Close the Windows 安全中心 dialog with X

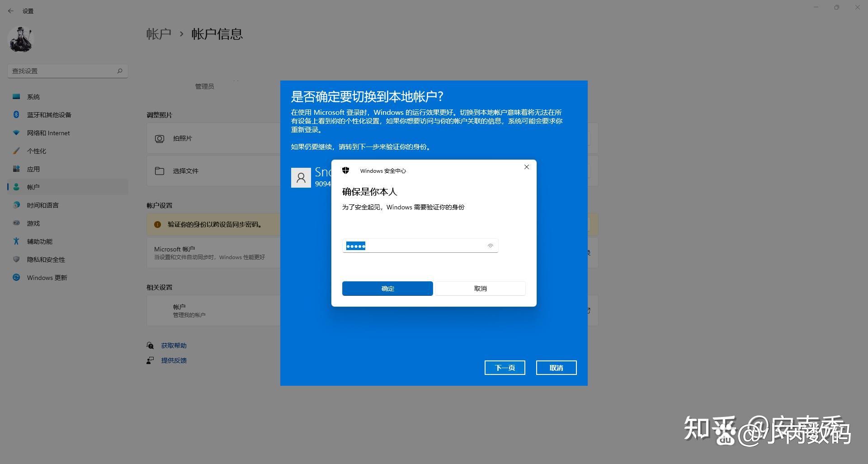[x=527, y=167]
